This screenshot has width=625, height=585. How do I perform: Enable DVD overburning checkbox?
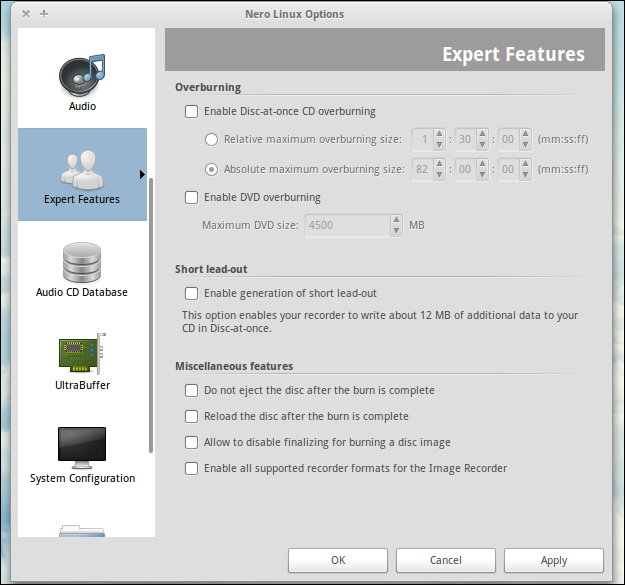pyautogui.click(x=191, y=197)
